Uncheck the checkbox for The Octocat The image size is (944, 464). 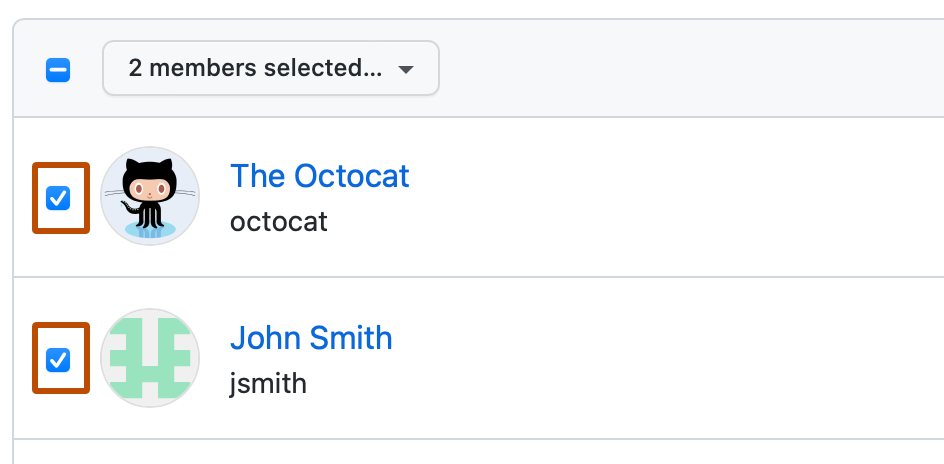tap(59, 198)
